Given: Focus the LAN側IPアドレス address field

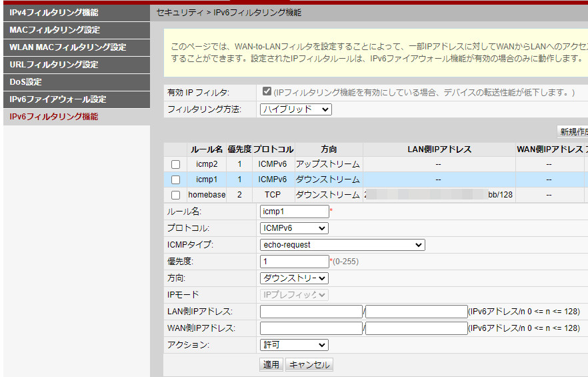Looking at the screenshot, I should tap(311, 312).
